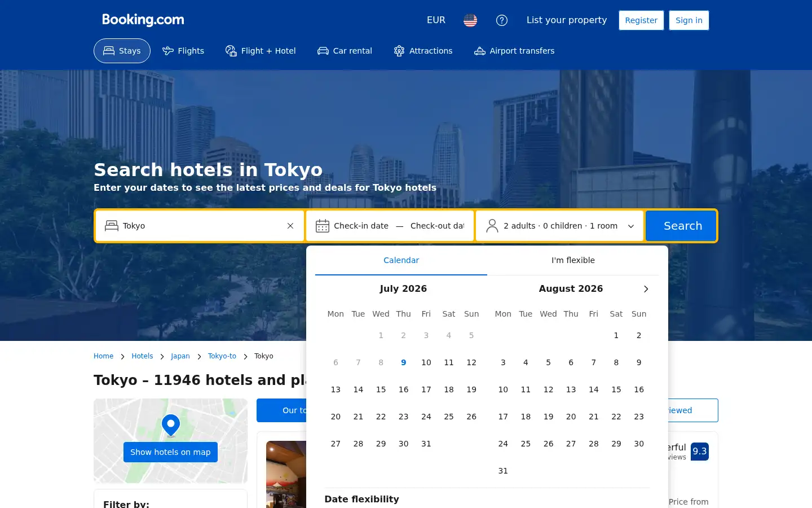This screenshot has width=812, height=508.
Task: Click the map pin on the map
Action: 171,426
